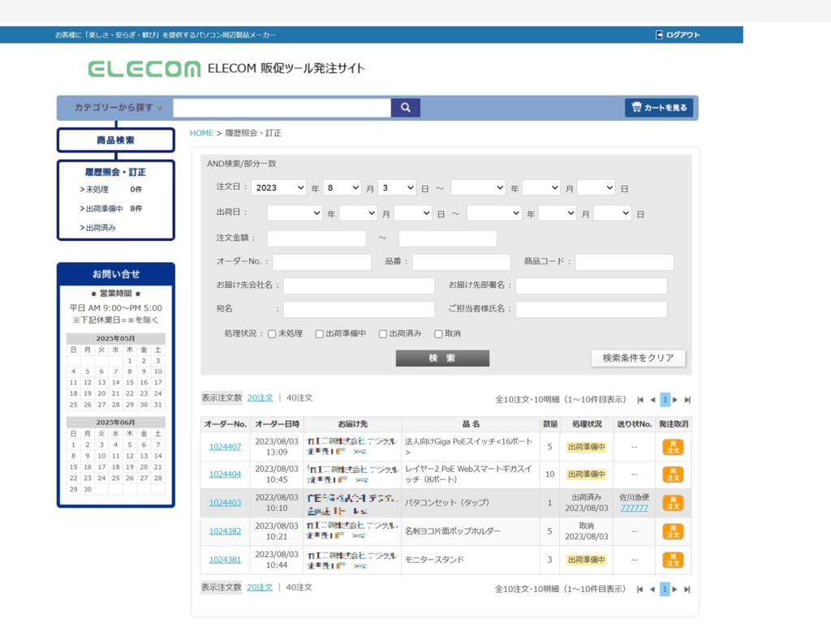Image resolution: width=831 pixels, height=644 pixels.
Task: Open tracking number 777777 link
Action: click(x=635, y=509)
